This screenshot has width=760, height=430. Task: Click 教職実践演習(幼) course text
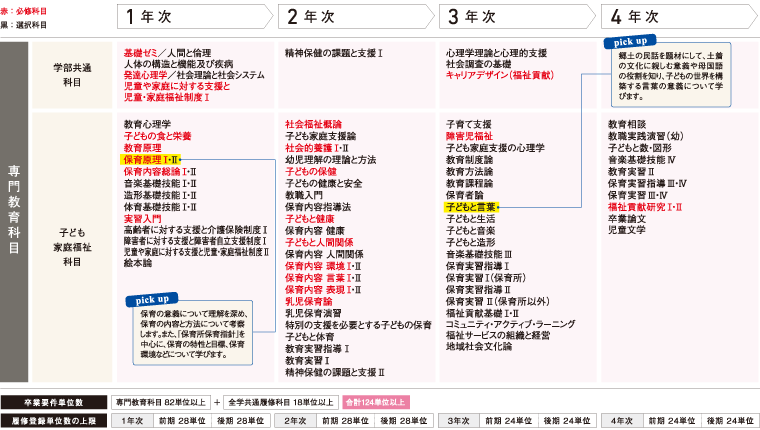[646, 136]
